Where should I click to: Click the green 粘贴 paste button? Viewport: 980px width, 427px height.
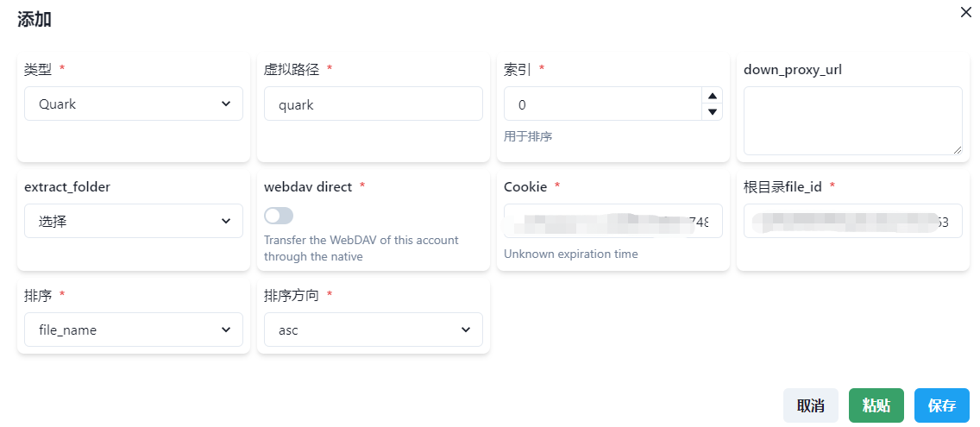(x=876, y=405)
